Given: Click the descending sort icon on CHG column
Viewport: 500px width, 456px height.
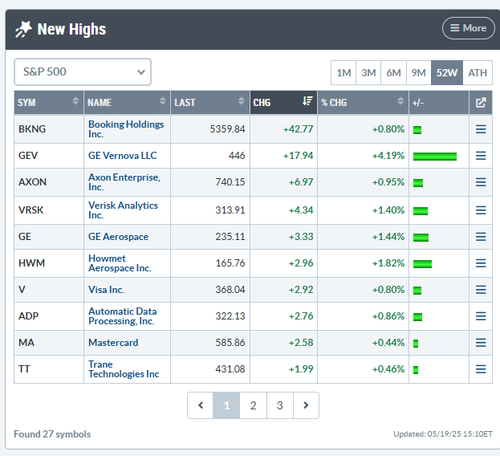Looking at the screenshot, I should [x=307, y=101].
